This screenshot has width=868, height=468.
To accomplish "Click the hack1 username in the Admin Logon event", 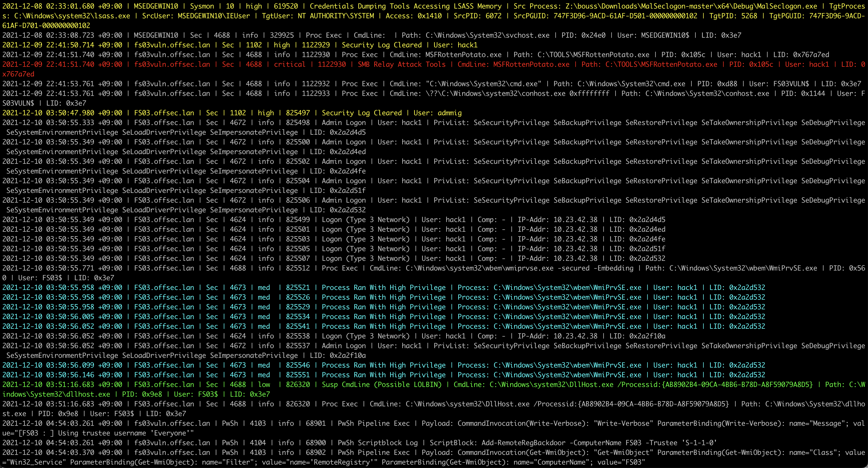I will [411, 122].
